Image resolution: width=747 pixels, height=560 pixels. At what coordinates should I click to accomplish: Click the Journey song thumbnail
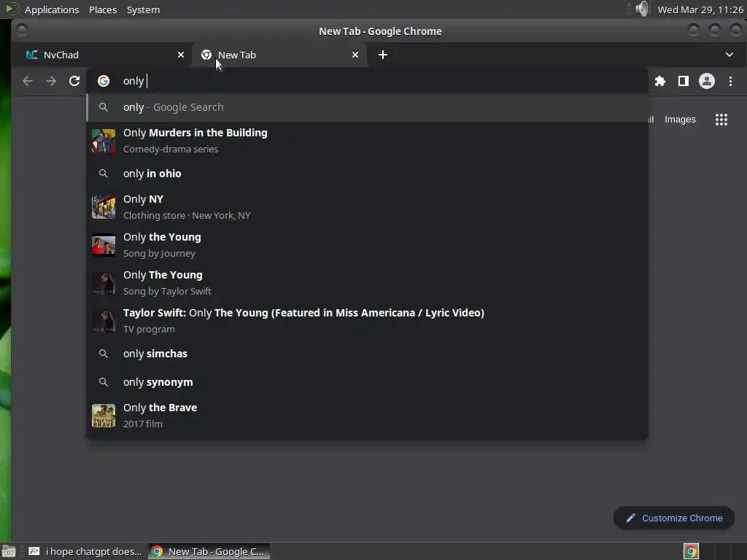(x=104, y=245)
